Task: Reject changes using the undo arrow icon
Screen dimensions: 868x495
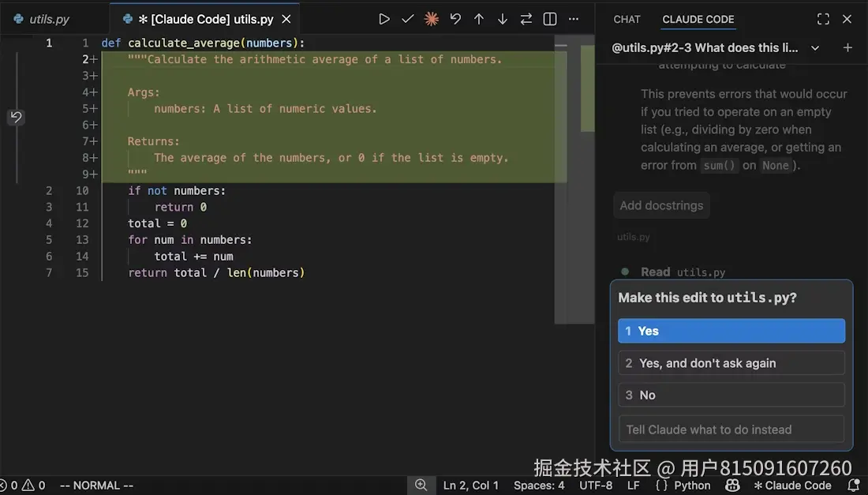Action: pyautogui.click(x=455, y=17)
